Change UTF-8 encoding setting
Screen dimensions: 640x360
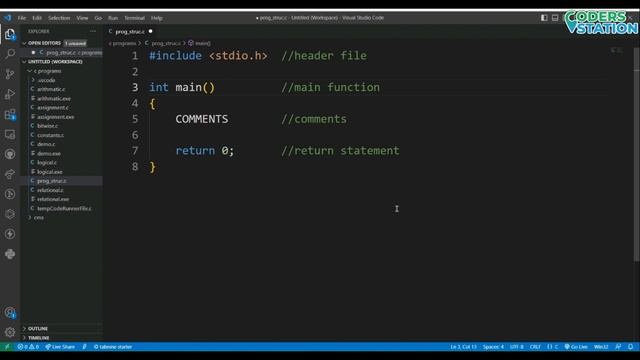[516, 347]
